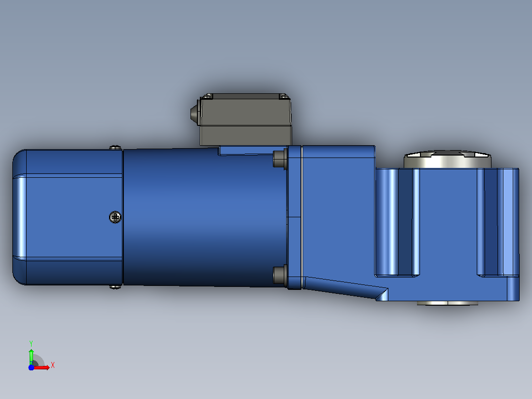
Task: Click the left lid screw on the terminal box
Action: [x=208, y=96]
